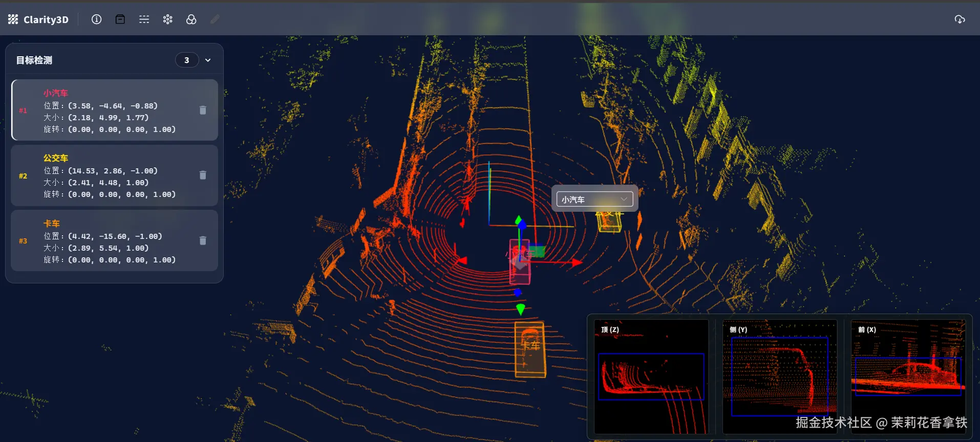Click the #3 index label
The height and width of the screenshot is (442, 980).
[23, 241]
